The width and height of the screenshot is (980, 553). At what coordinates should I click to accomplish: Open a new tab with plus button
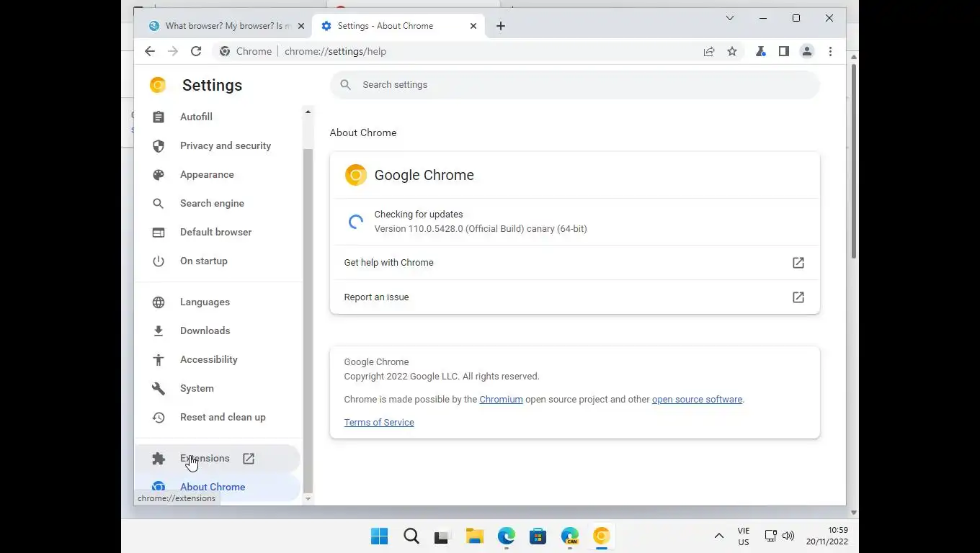click(x=501, y=26)
